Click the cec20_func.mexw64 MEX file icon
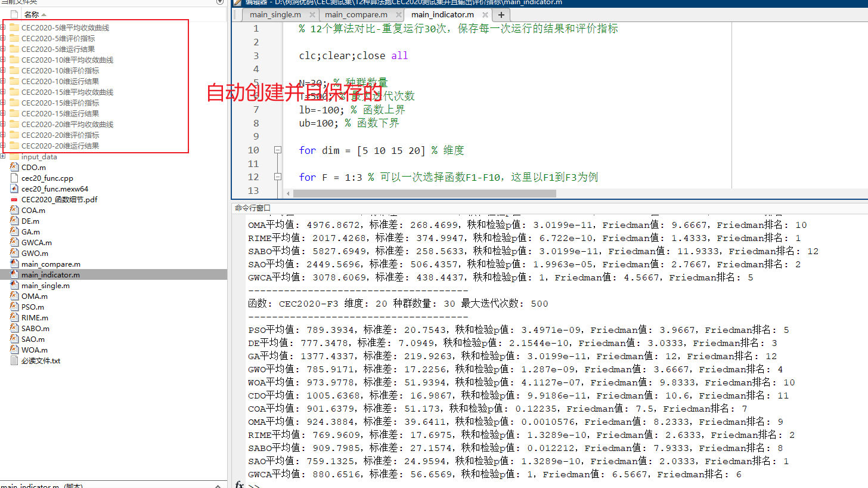 tap(13, 189)
